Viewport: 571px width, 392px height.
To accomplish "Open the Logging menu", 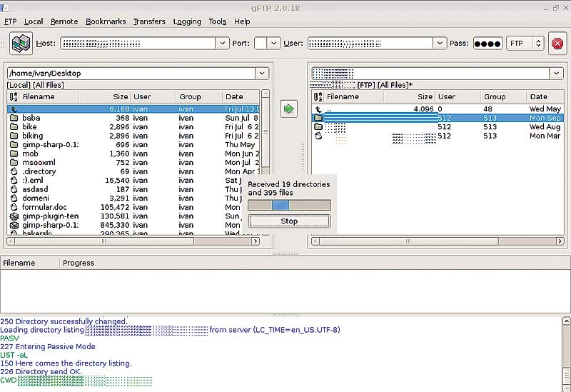I will click(x=187, y=21).
